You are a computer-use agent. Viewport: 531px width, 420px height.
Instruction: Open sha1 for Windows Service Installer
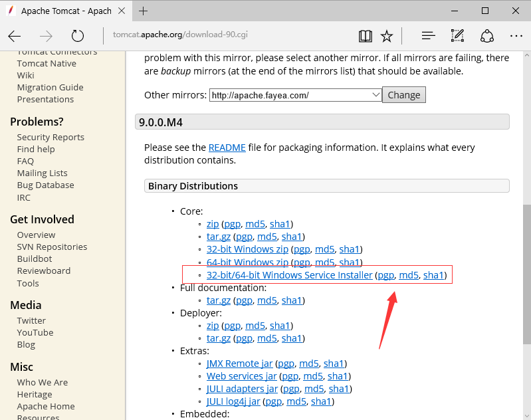pos(433,275)
